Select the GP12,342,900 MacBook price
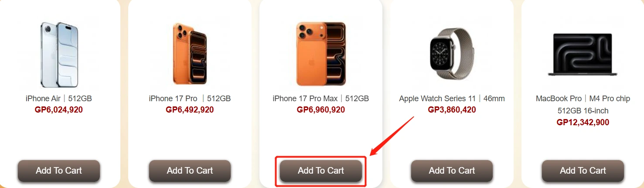Screen dimensions: 644x188 pyautogui.click(x=583, y=123)
